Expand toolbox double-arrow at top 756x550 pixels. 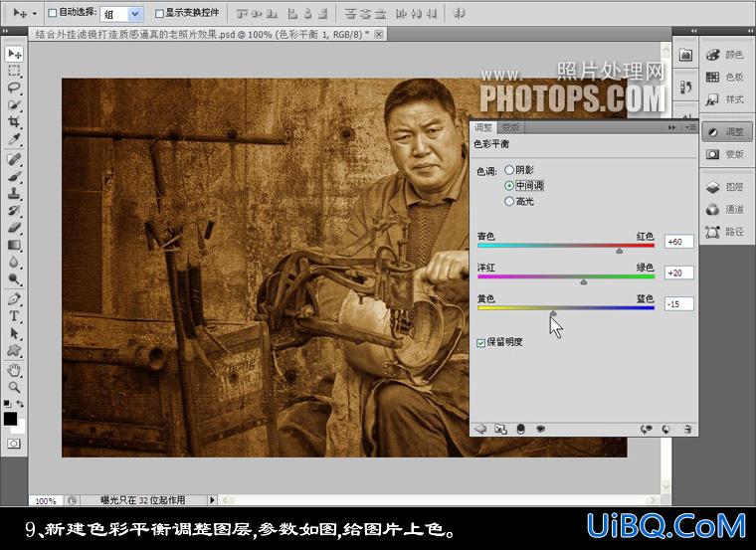(x=5, y=31)
